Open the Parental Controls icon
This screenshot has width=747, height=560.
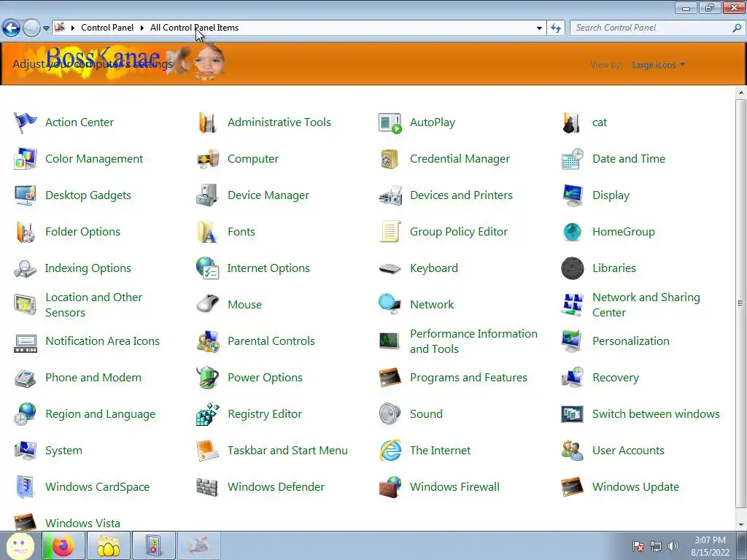click(x=208, y=341)
